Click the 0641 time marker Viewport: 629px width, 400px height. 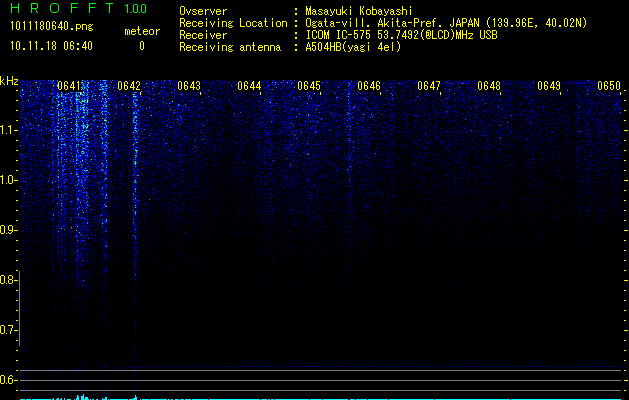click(x=69, y=86)
